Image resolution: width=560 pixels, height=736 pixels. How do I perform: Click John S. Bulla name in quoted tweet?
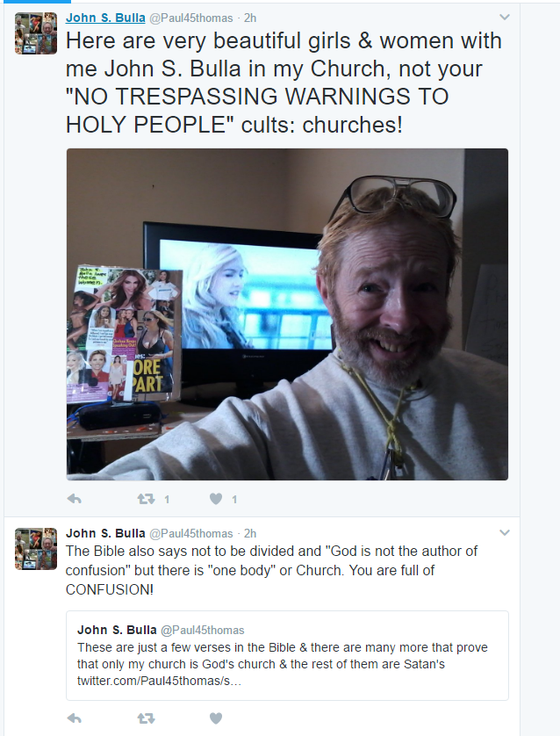click(117, 630)
